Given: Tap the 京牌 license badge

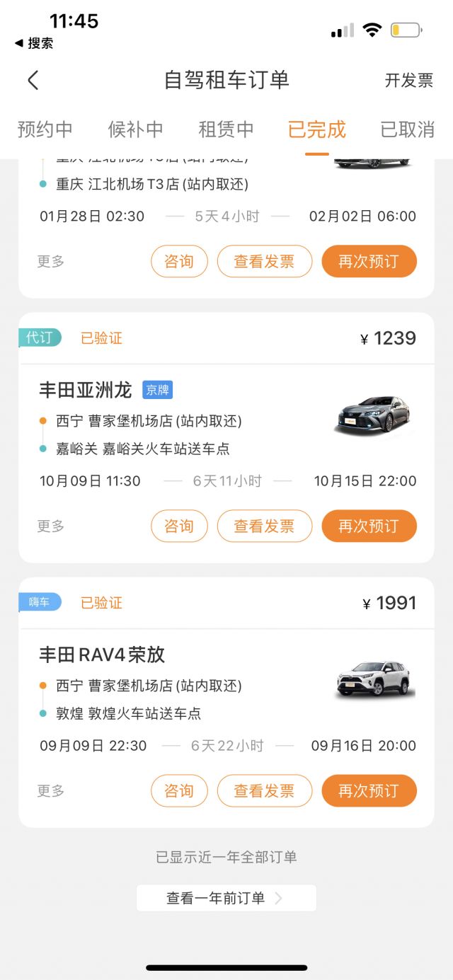Looking at the screenshot, I should click(157, 390).
